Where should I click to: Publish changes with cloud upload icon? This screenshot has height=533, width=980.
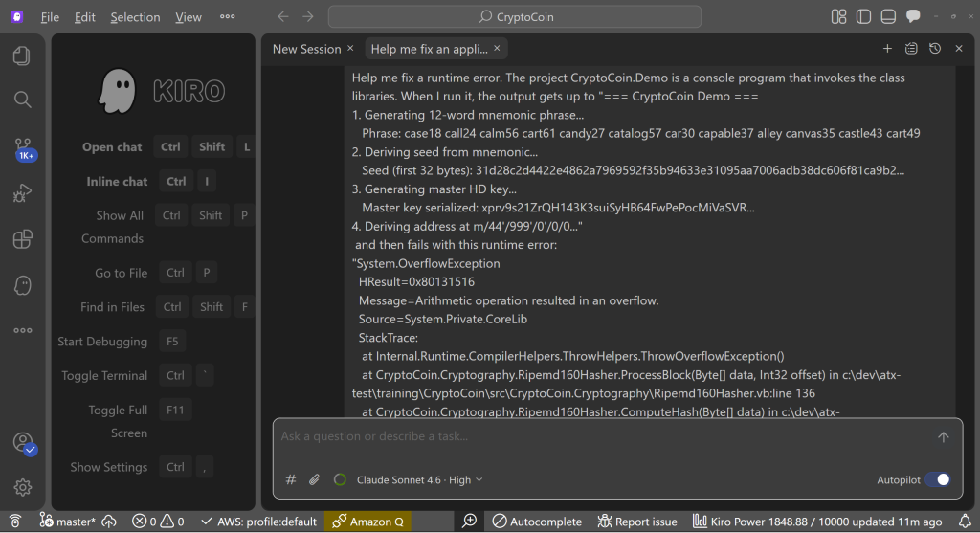(x=109, y=522)
